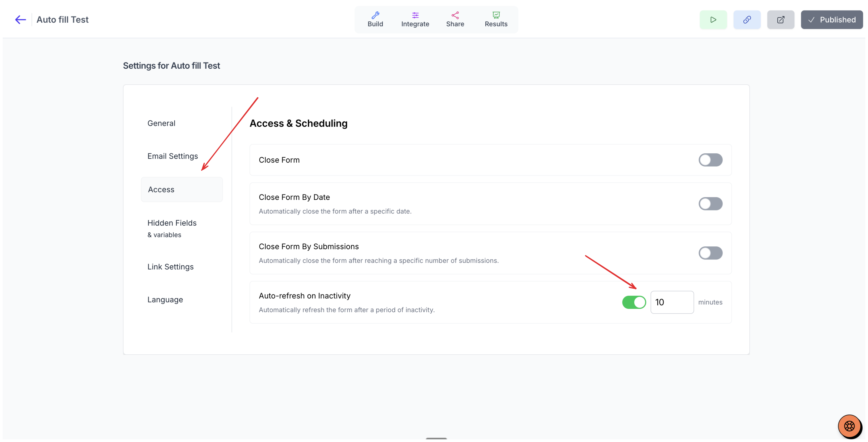Viewport: 868px width, 442px height.
Task: Enable the Close Form toggle
Action: click(x=710, y=160)
